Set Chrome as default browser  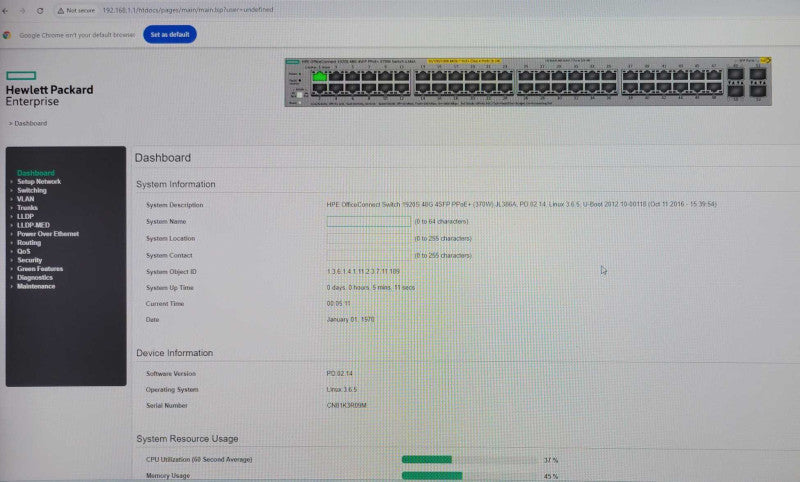170,35
